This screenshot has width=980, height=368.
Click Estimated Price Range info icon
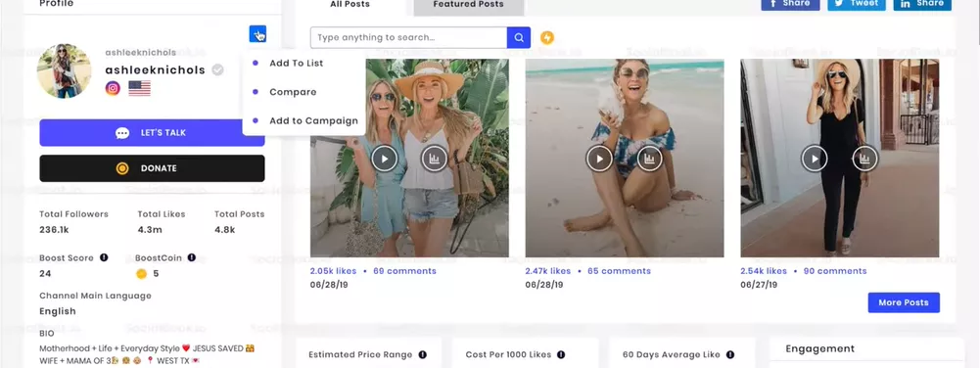point(423,355)
